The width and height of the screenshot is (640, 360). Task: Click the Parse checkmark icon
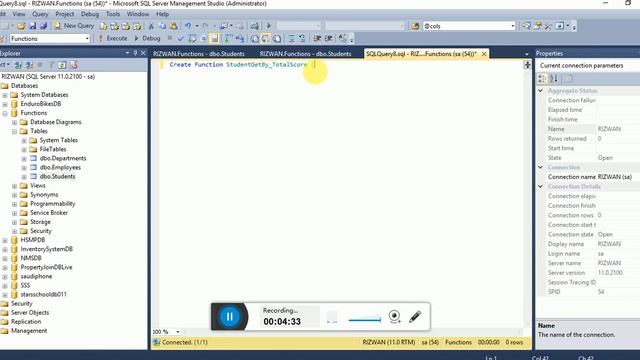pyautogui.click(x=180, y=38)
